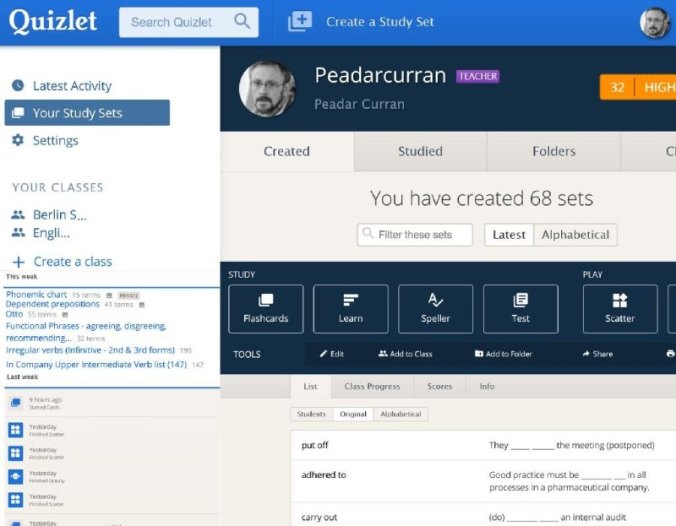The height and width of the screenshot is (526, 676).
Task: Click the TEACHER badge
Action: (478, 76)
